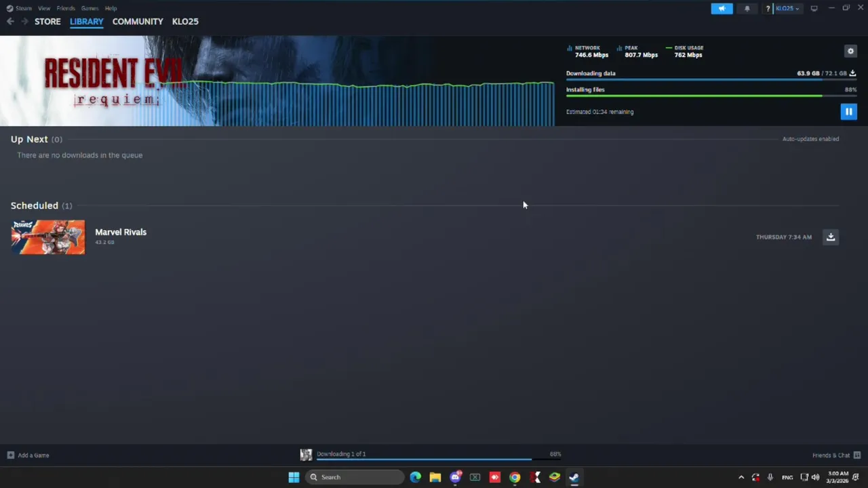The height and width of the screenshot is (488, 868).
Task: Open download settings gear icon
Action: (850, 51)
